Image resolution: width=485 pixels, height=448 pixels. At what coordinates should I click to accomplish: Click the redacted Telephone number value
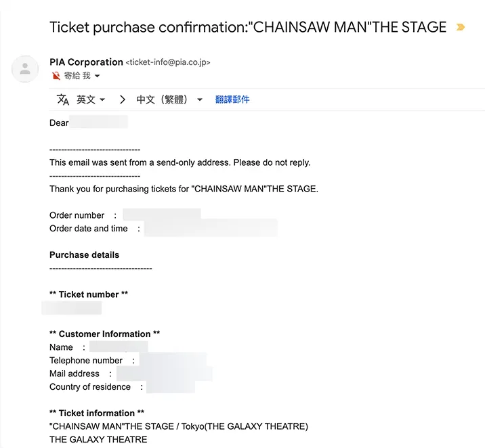[x=173, y=361]
